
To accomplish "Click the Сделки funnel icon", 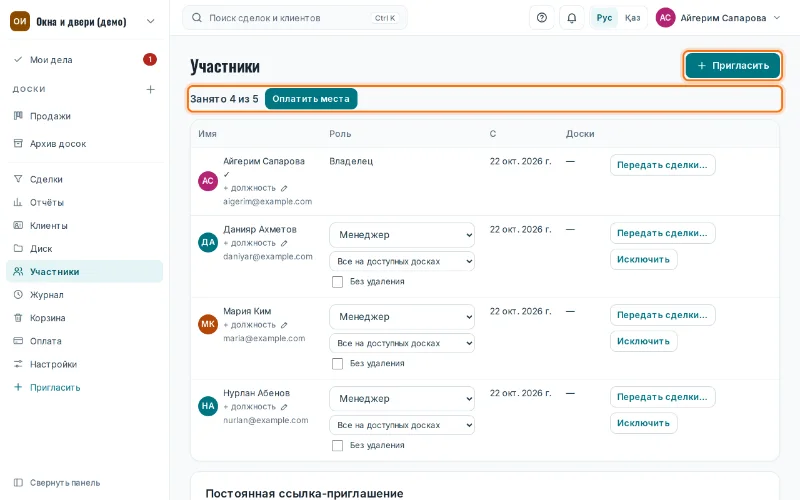I will 18,179.
